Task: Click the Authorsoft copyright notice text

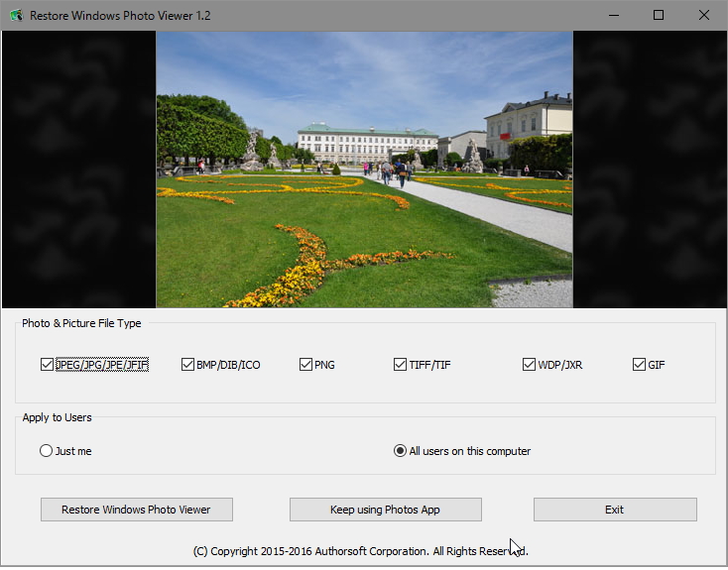Action: [x=361, y=551]
